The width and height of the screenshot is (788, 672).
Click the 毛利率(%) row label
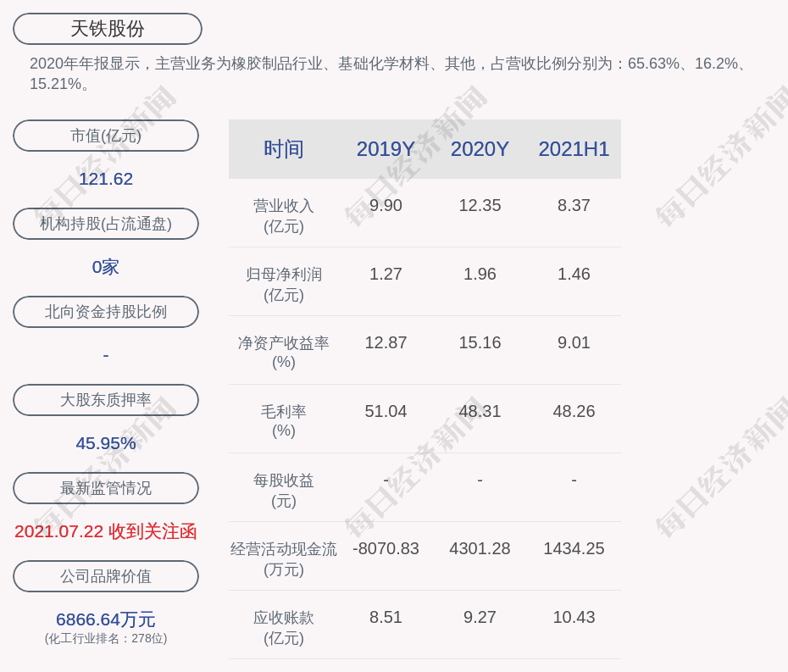click(284, 421)
